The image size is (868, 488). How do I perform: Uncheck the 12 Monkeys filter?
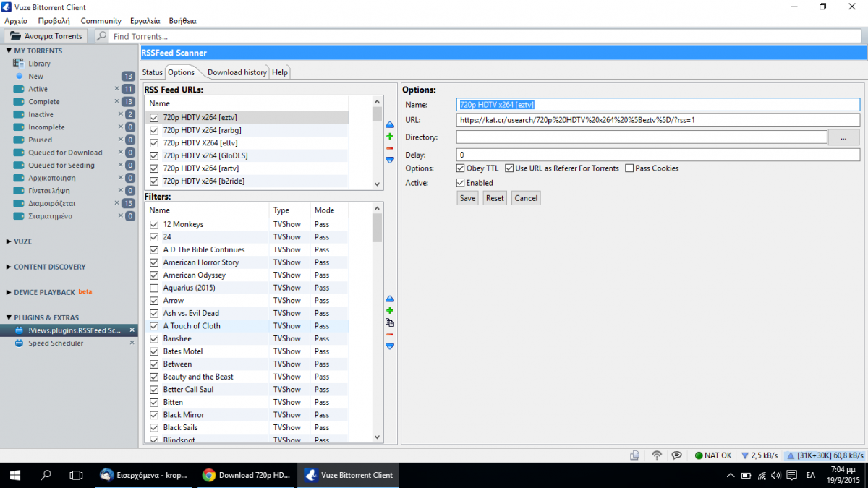pos(154,224)
